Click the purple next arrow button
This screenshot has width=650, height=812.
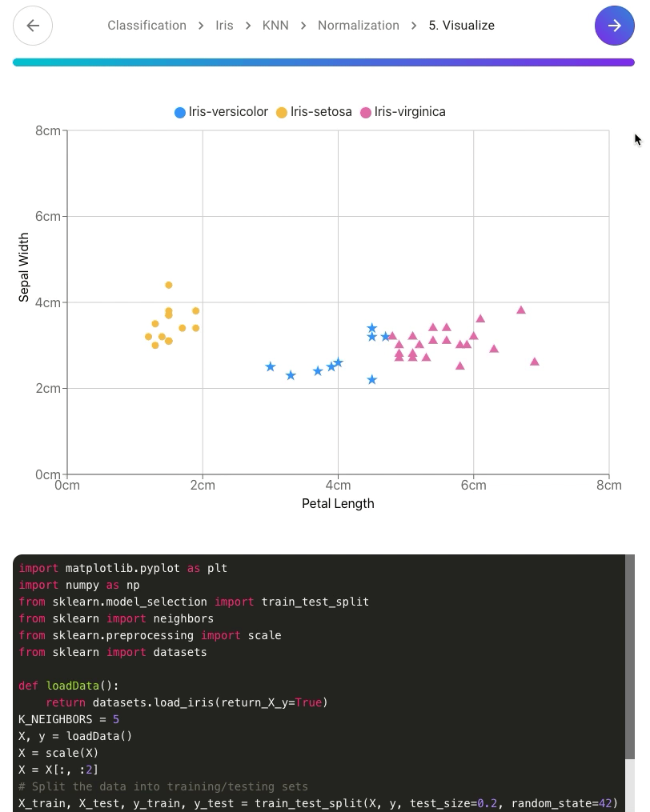click(x=614, y=26)
